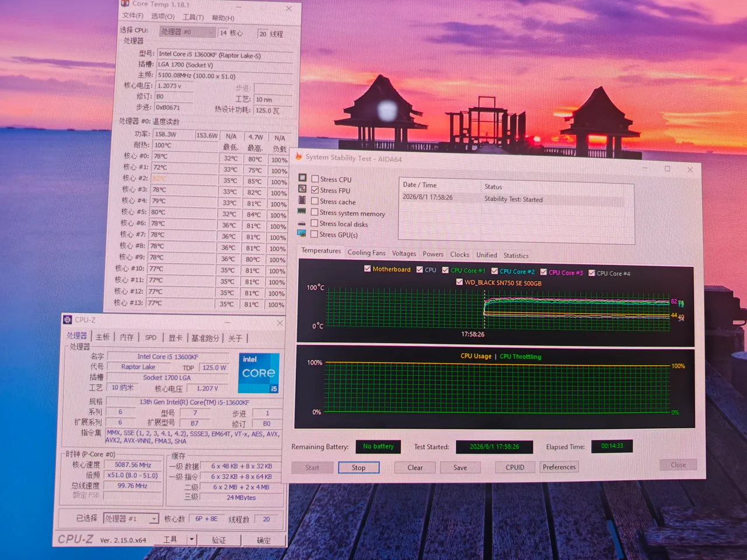The height and width of the screenshot is (560, 747).
Task: Toggle the Motherboard graph checkbox
Action: point(368,269)
